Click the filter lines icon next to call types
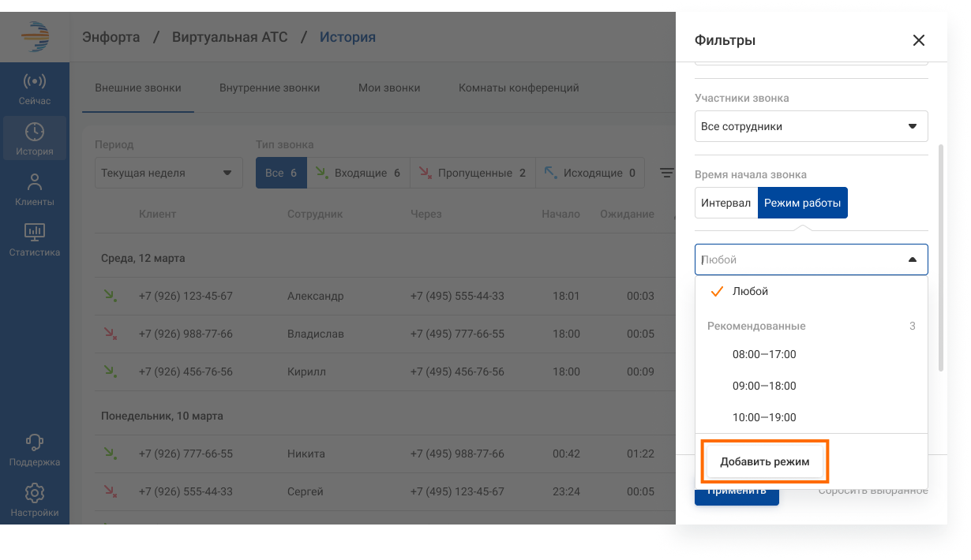Screen dimensions: 971x560 pyautogui.click(x=667, y=173)
